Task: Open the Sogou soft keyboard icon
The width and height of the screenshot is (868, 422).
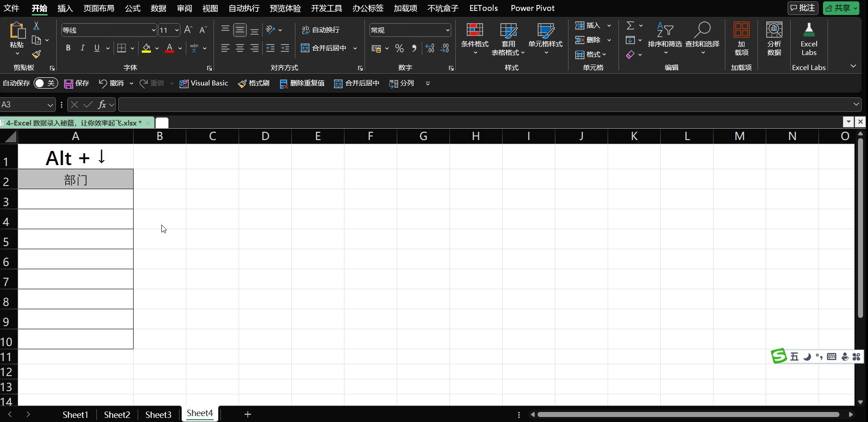Action: [x=832, y=357]
